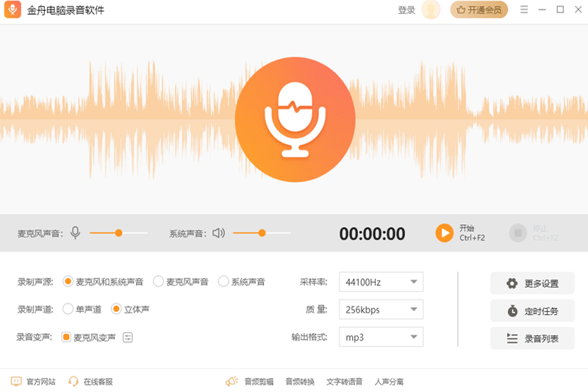Open the mp3 output format dropdown
The width and height of the screenshot is (588, 392).
(381, 338)
